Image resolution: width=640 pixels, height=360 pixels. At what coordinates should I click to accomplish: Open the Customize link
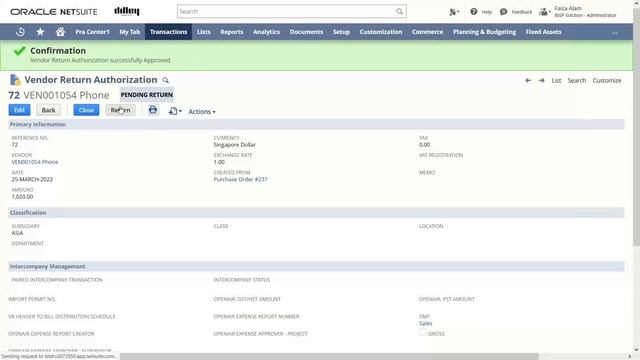coord(607,80)
